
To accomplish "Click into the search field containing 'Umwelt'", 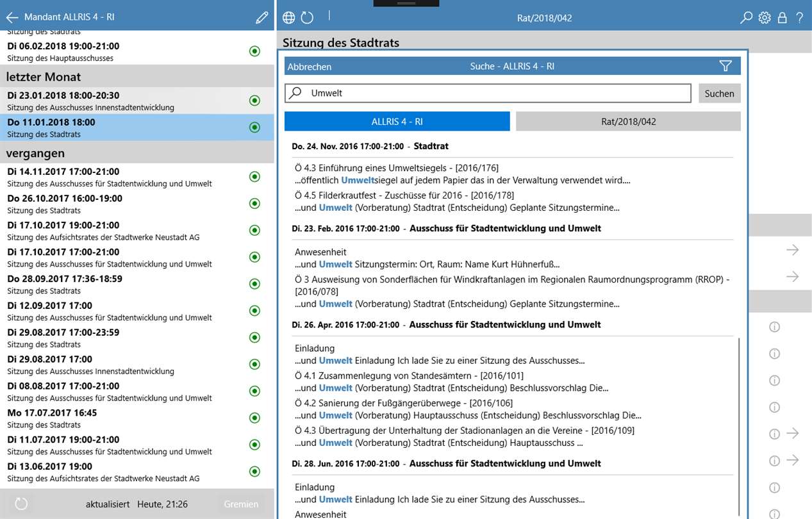I will click(488, 94).
